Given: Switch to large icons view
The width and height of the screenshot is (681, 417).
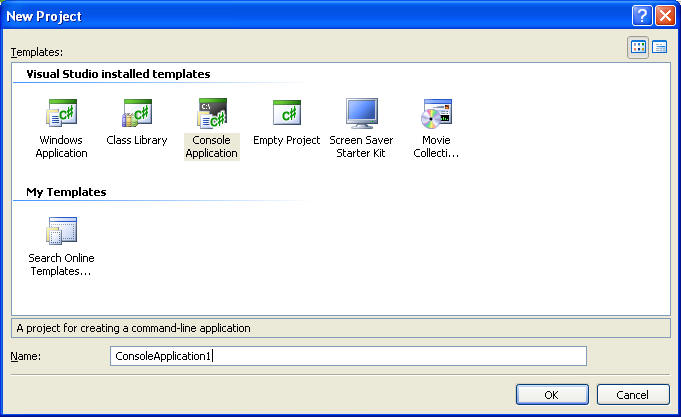Looking at the screenshot, I should pos(638,47).
